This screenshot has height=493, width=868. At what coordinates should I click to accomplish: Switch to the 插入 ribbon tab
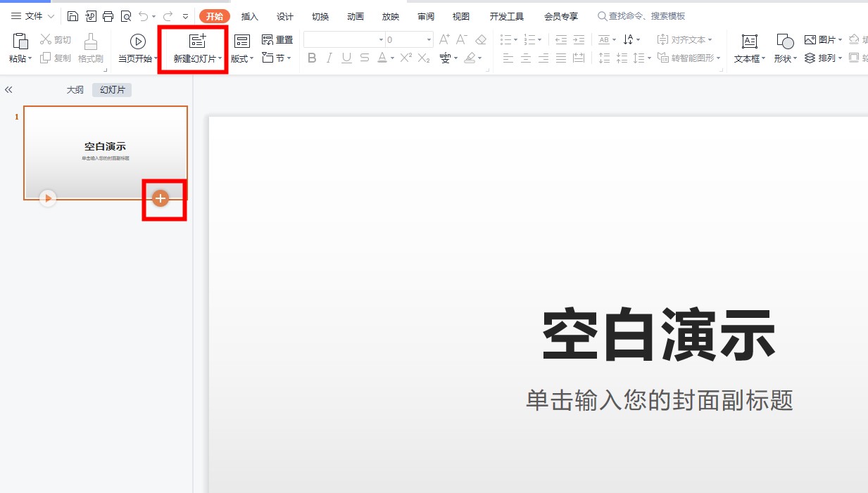coord(249,15)
